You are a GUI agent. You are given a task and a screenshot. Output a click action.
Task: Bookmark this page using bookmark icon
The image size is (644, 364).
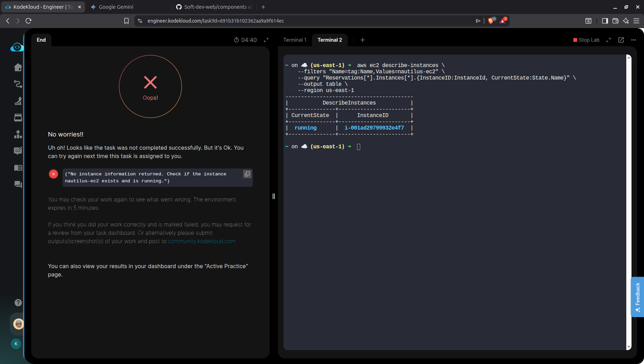[126, 21]
